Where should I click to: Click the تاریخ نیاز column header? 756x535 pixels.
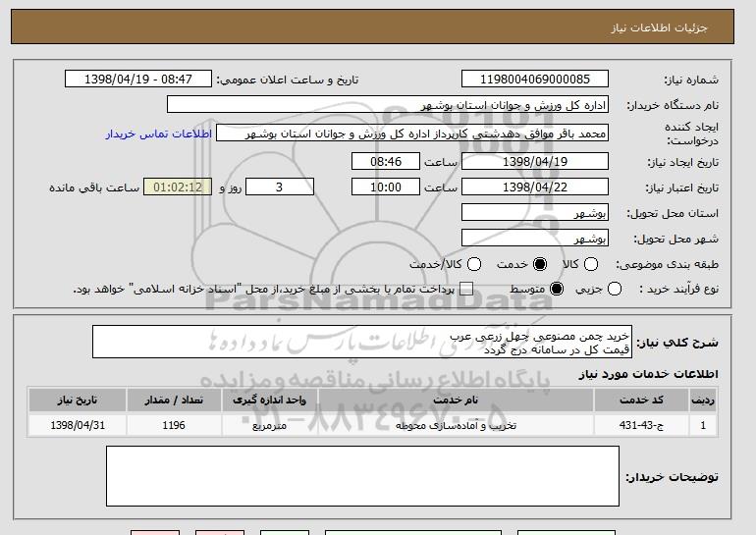coord(78,401)
